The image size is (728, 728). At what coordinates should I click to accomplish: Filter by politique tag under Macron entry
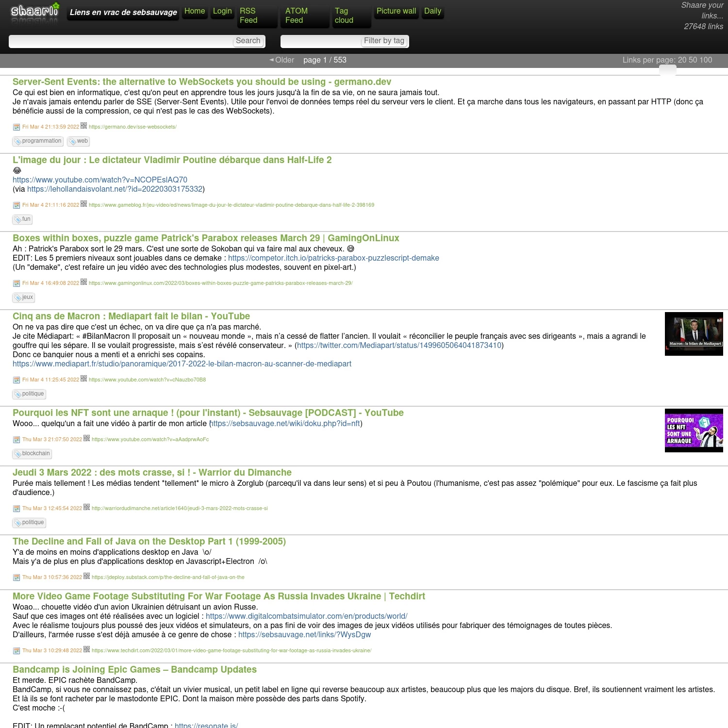29,394
